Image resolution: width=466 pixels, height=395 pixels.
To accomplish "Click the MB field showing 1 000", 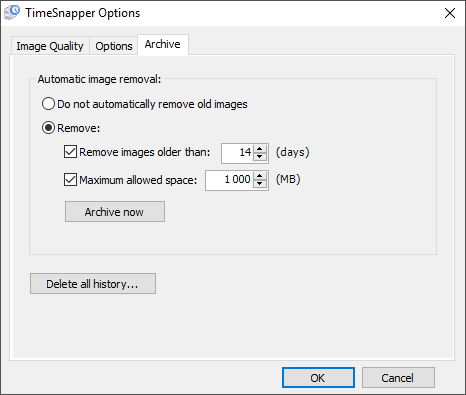I will pyautogui.click(x=229, y=180).
